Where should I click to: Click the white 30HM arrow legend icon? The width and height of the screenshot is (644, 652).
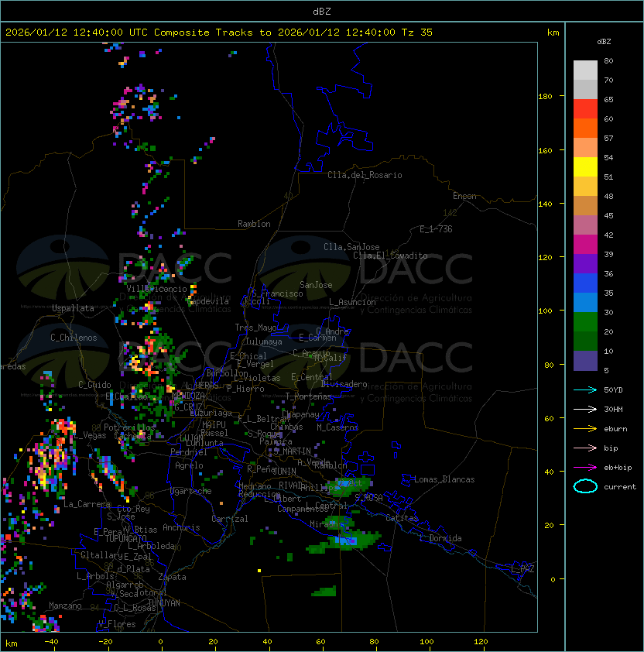(x=585, y=409)
